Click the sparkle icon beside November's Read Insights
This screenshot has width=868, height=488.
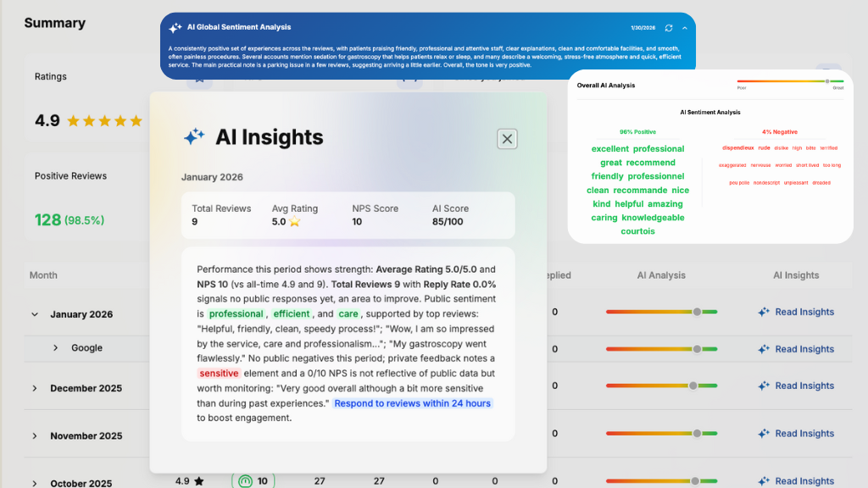[764, 433]
